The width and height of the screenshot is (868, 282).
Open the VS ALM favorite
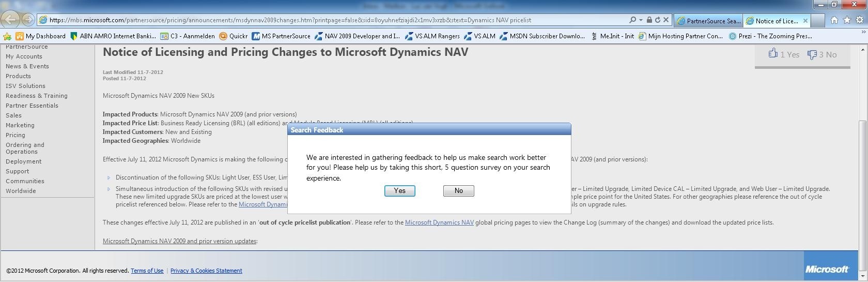[479, 36]
